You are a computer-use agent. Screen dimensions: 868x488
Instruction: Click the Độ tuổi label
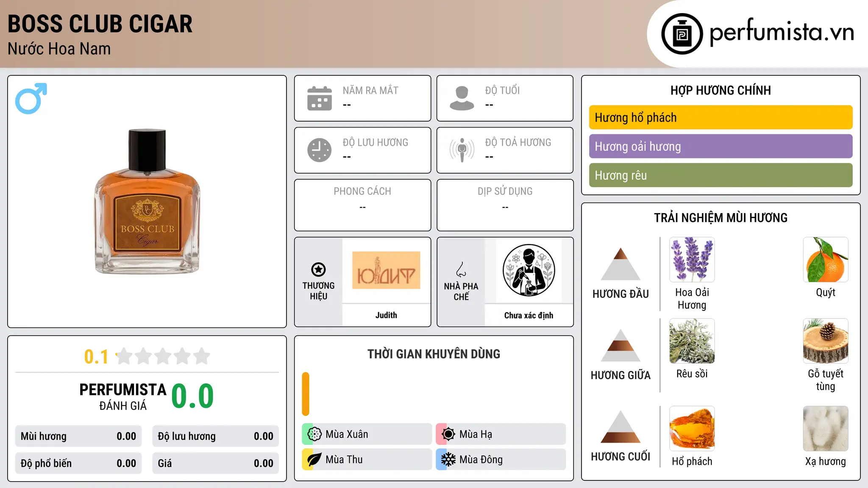click(x=502, y=90)
